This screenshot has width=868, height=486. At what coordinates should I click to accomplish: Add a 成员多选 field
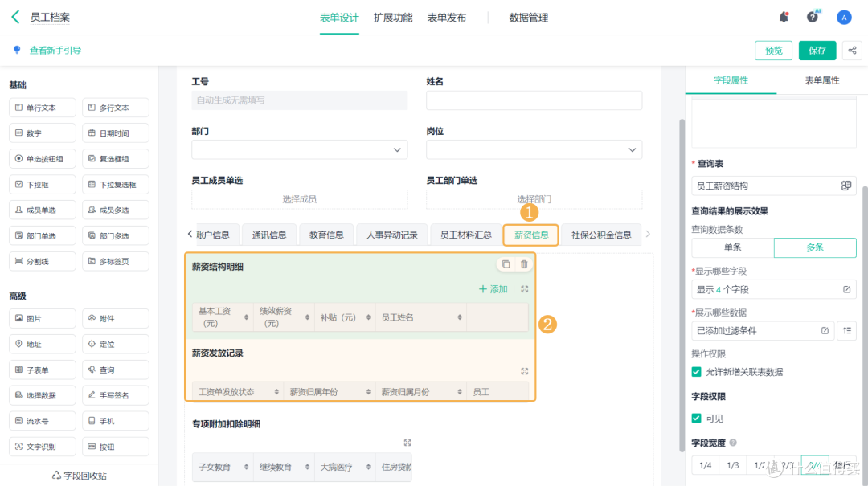click(116, 210)
